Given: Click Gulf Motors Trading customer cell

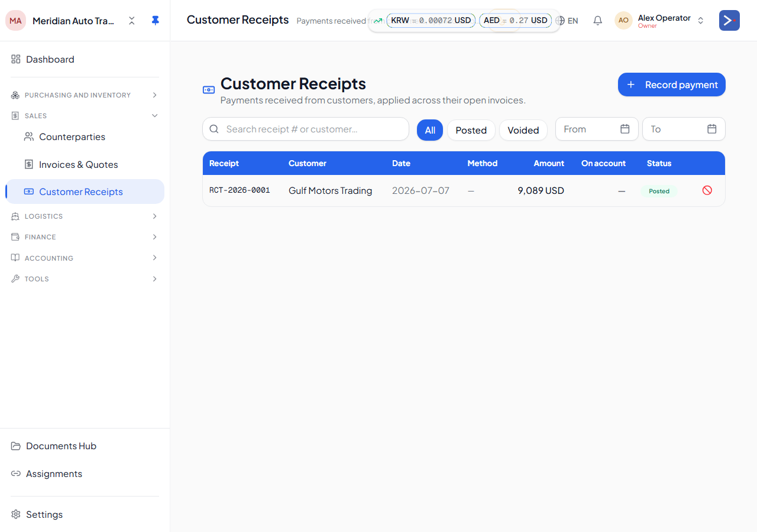Looking at the screenshot, I should point(331,190).
